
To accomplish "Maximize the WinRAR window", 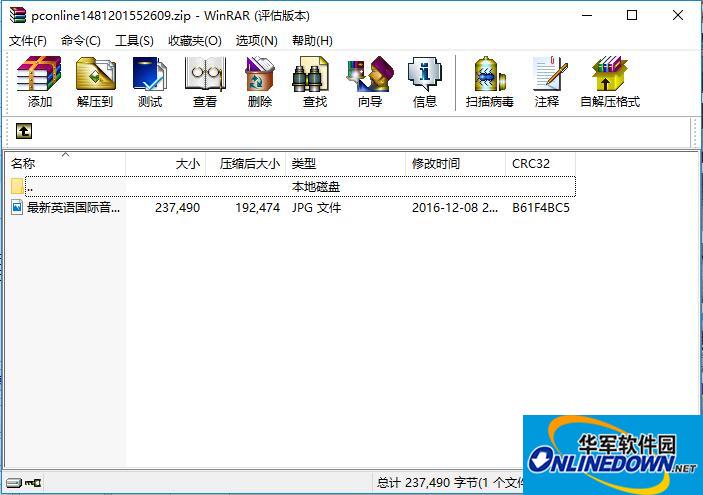I will tap(632, 15).
